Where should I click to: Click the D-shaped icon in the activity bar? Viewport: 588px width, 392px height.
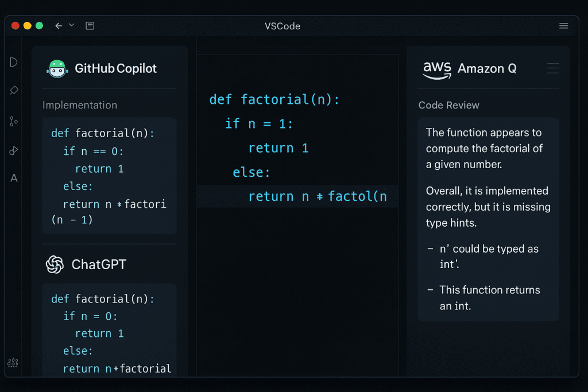(x=14, y=62)
